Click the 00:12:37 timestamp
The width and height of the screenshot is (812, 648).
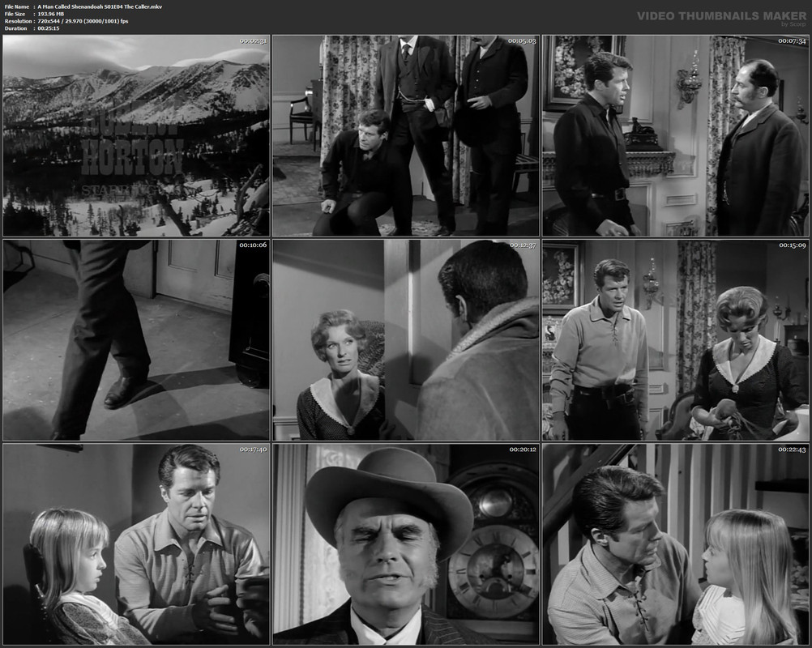(522, 245)
